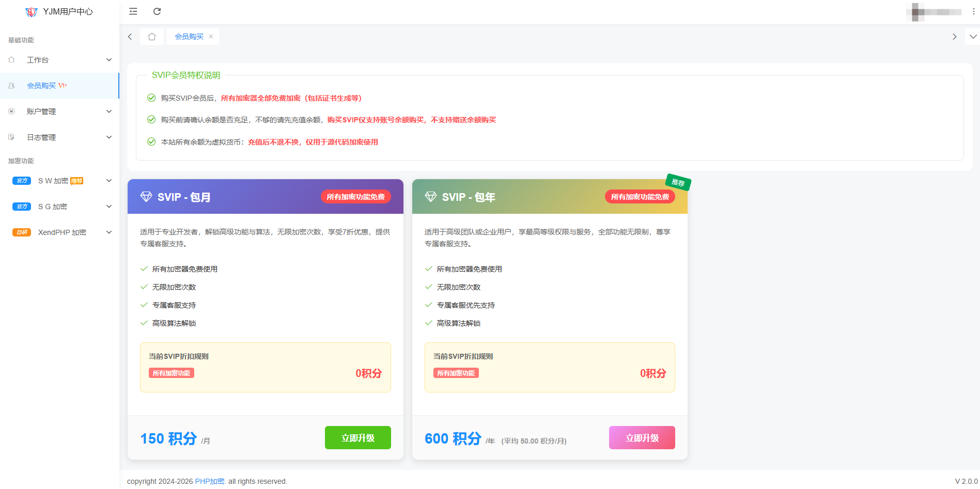Click 立即升级 for the yearly SVIP plan

(642, 438)
